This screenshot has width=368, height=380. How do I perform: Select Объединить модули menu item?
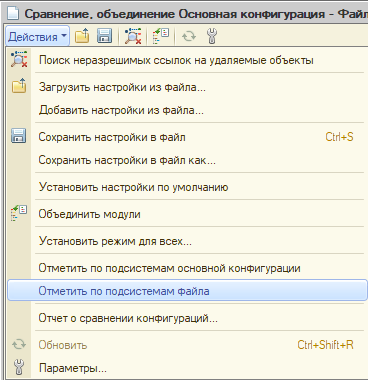pos(187,214)
